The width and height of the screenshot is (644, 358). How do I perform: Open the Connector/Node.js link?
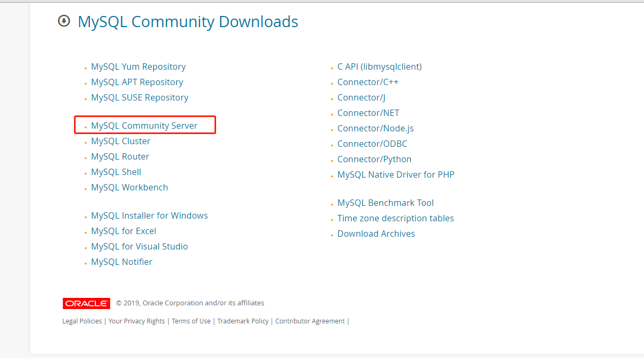point(375,129)
